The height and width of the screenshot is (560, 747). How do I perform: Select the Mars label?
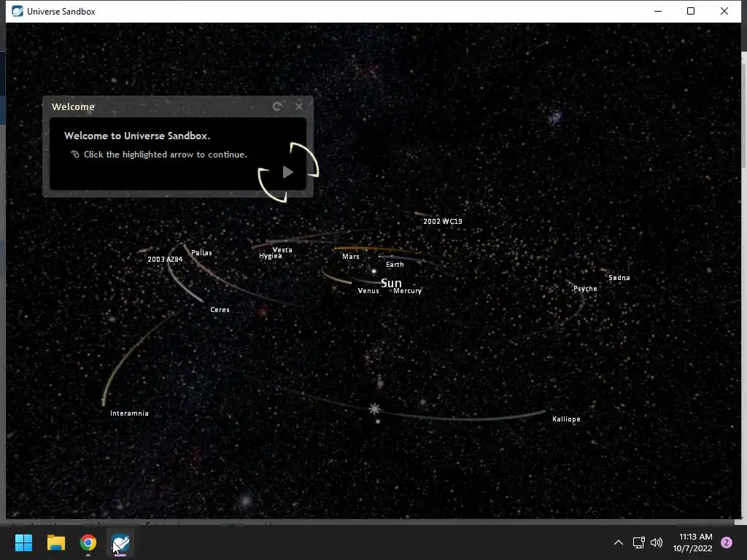(x=351, y=256)
